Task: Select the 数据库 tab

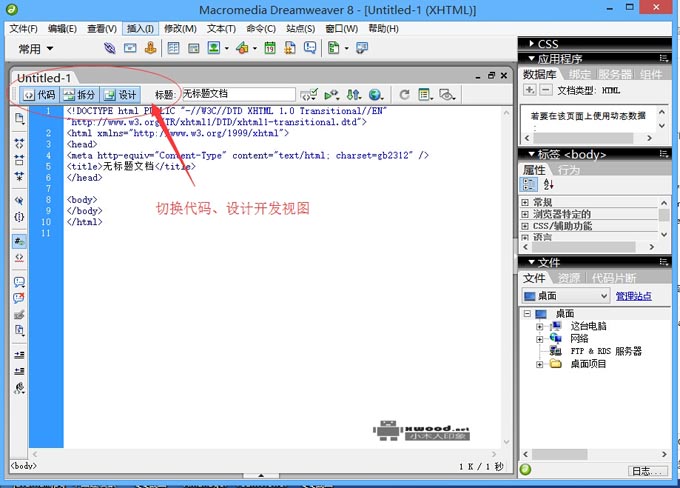Action: pos(539,74)
